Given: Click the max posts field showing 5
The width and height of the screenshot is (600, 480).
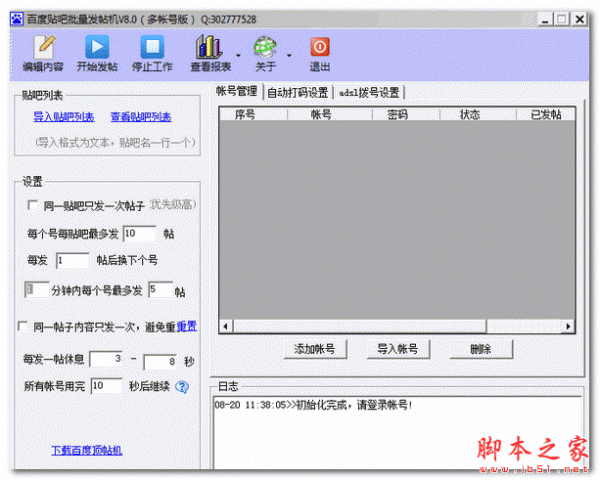Looking at the screenshot, I should click(161, 290).
